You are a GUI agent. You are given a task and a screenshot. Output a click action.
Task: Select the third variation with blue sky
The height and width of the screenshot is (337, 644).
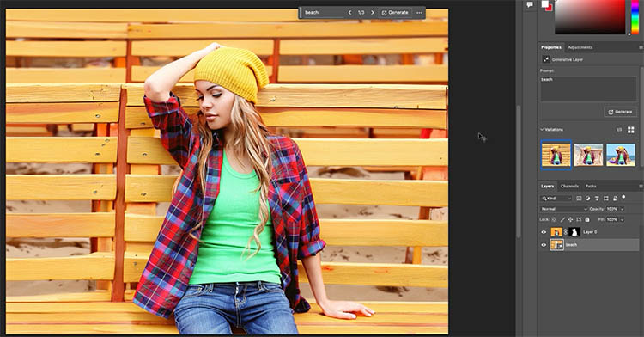coord(621,155)
